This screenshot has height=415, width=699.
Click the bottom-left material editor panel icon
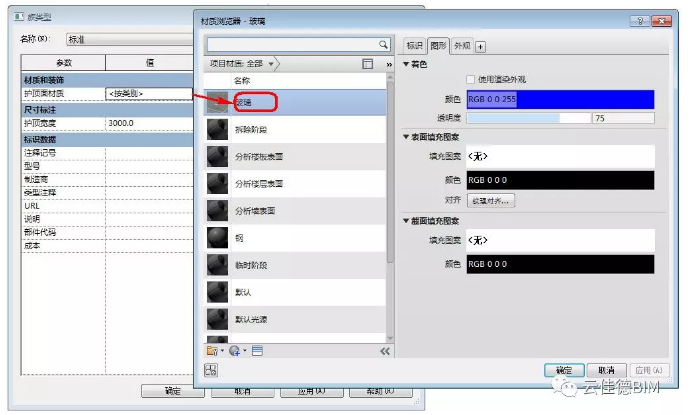pyautogui.click(x=211, y=370)
